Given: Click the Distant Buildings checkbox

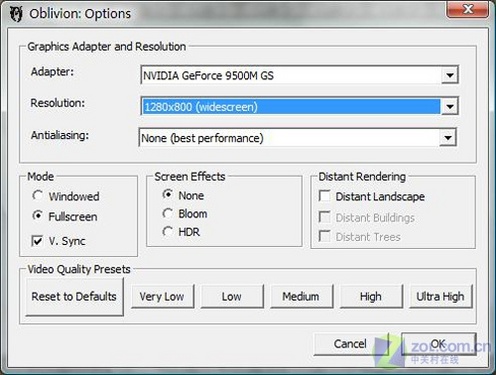Looking at the screenshot, I should pos(367,218).
